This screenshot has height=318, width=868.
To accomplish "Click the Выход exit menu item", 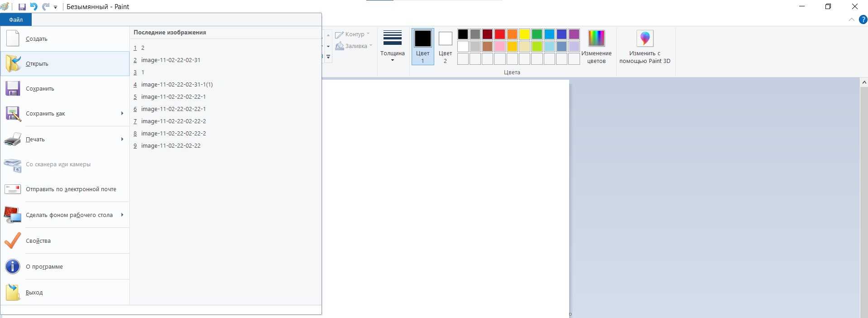I will (34, 293).
